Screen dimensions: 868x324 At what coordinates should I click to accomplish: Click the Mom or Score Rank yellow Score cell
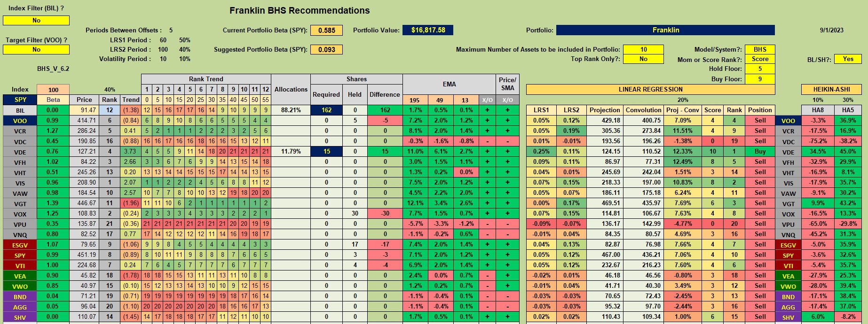(760, 59)
